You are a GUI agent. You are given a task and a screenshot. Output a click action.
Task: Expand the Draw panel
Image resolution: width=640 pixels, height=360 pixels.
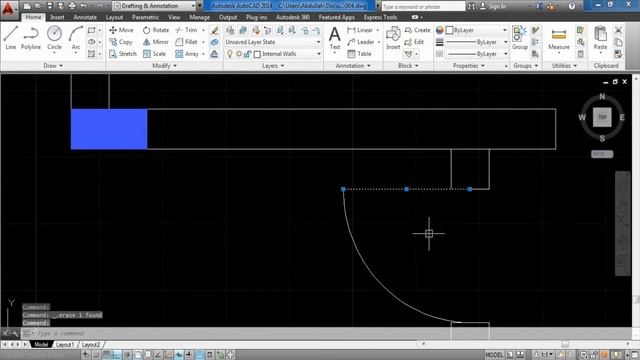[x=53, y=66]
